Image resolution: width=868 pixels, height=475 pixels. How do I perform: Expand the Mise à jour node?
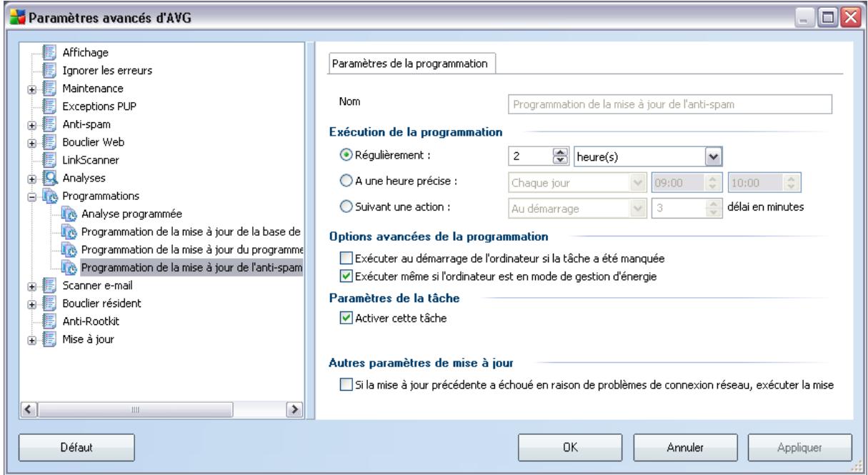click(33, 339)
